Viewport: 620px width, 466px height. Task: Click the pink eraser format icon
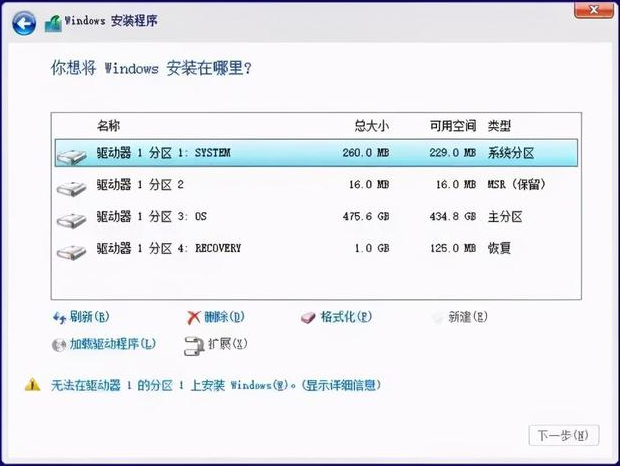coord(308,317)
